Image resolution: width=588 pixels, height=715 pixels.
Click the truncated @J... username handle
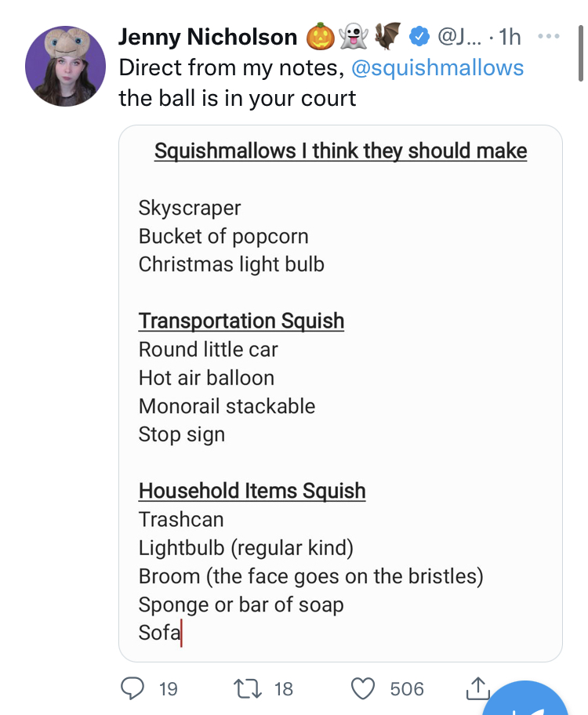[459, 37]
